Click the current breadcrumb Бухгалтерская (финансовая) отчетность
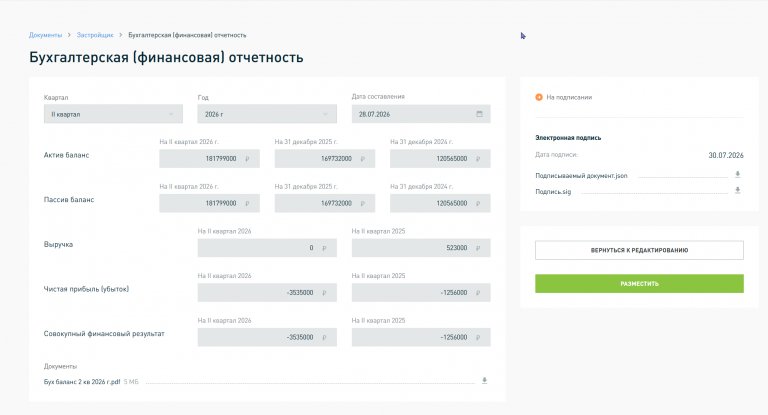Viewport: 768px width, 415px height. [x=187, y=35]
